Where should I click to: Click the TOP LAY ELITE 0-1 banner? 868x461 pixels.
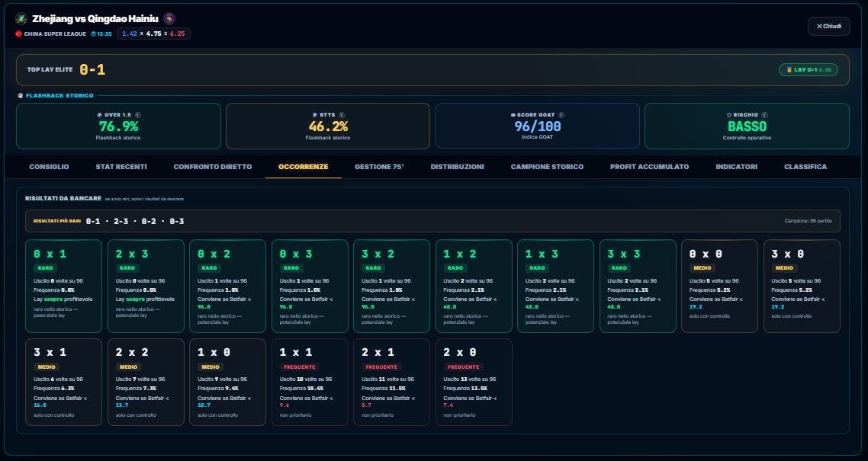[432, 69]
